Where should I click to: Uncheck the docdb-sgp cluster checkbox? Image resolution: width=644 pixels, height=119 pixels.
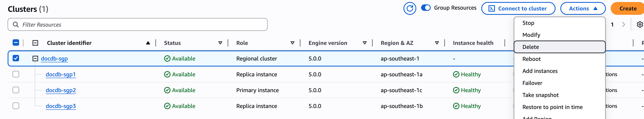16,58
